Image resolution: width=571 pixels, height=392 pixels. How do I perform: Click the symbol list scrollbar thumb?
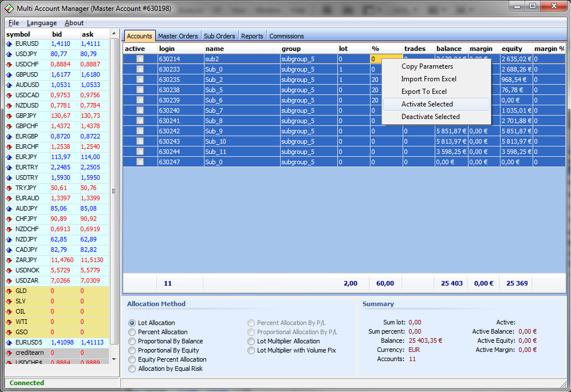(x=114, y=191)
